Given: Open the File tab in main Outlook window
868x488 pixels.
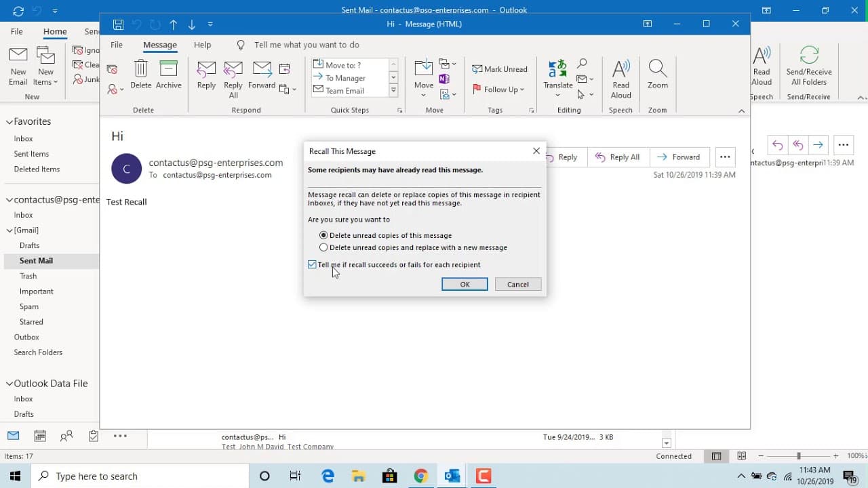Looking at the screenshot, I should [17, 31].
